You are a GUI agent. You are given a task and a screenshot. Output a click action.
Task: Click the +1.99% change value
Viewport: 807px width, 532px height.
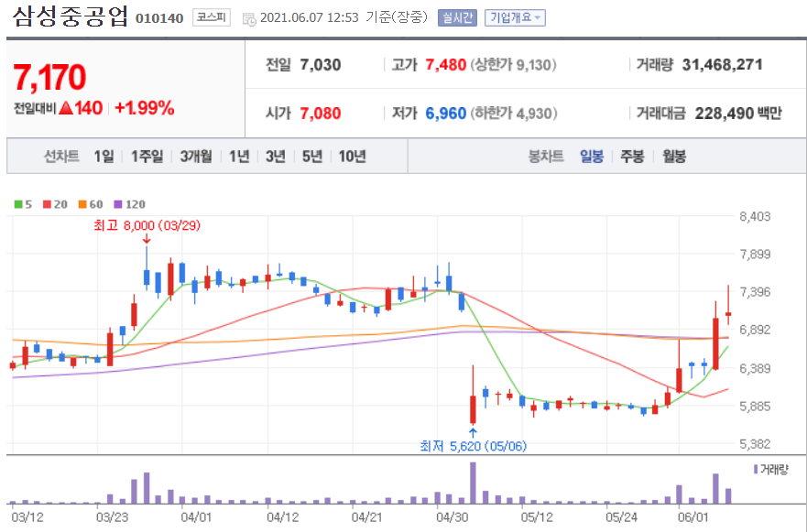click(x=144, y=108)
